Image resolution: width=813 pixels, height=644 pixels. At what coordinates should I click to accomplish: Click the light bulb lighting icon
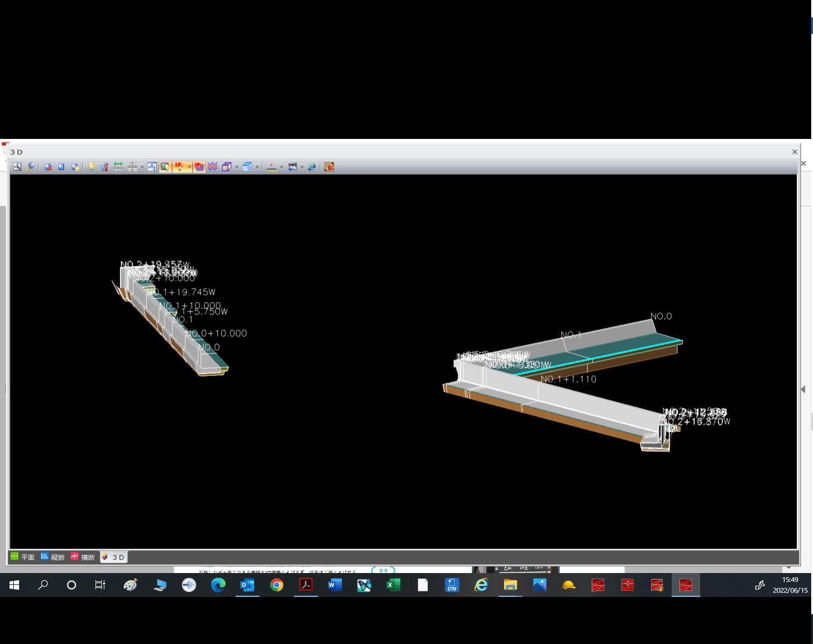91,167
